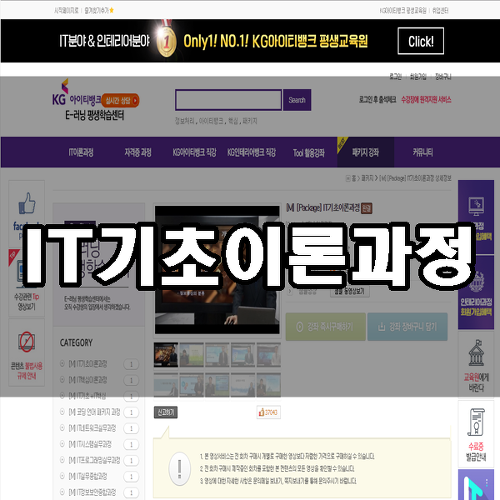Expand the [M] IT핵심이론과정 category bullet
Image resolution: width=500 pixels, height=500 pixels.
[62, 379]
